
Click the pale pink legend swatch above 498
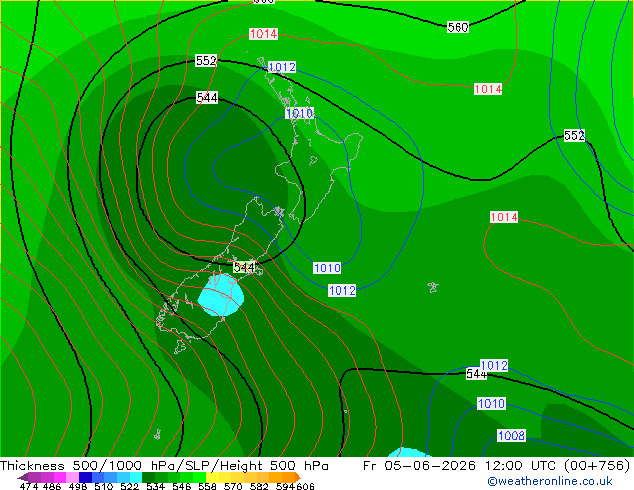tap(73, 477)
